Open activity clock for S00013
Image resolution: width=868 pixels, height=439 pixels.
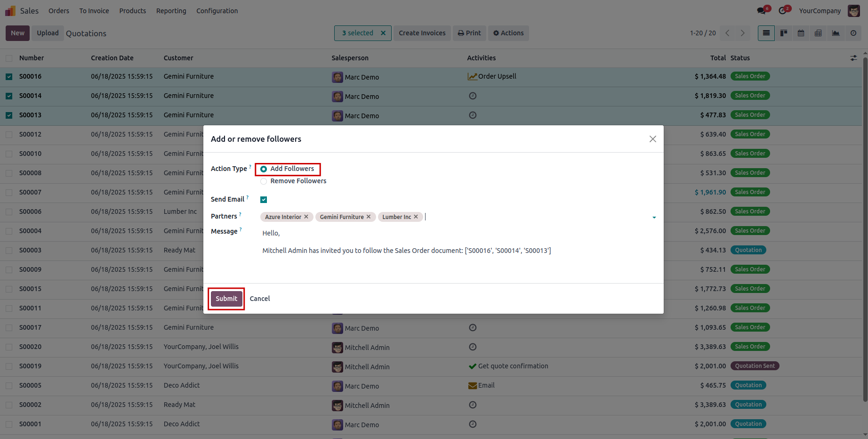tap(473, 115)
